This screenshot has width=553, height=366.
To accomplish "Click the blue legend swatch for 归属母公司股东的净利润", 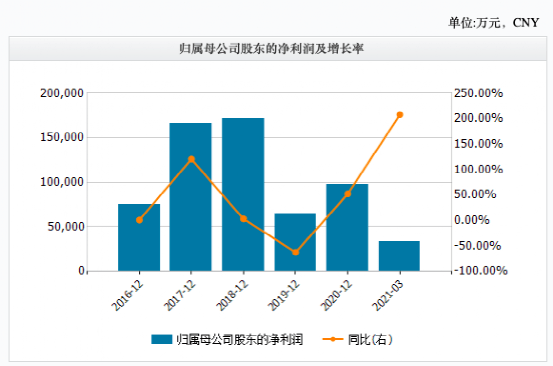I will click(162, 339).
